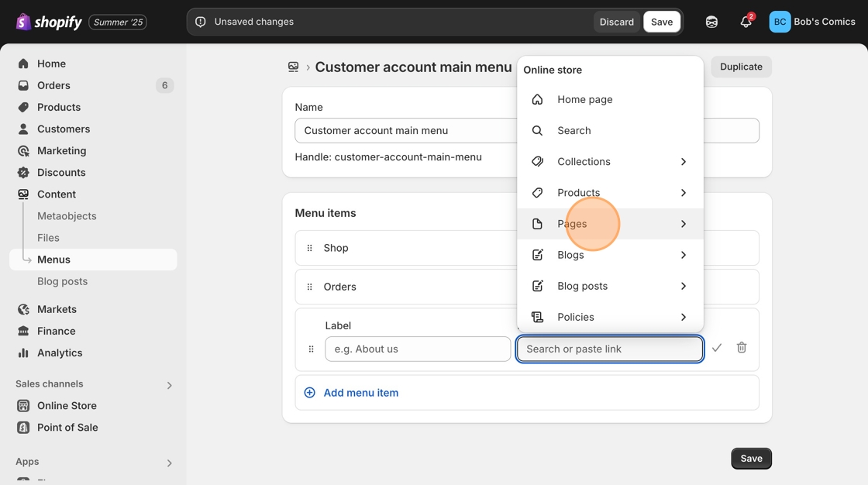The image size is (868, 485).
Task: Click the notifications bell icon
Action: [x=746, y=22]
